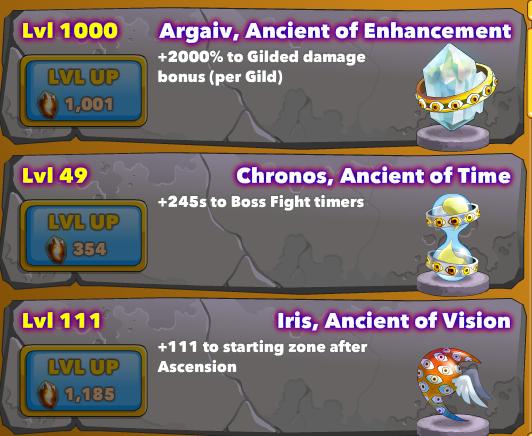The width and height of the screenshot is (532, 436).
Task: Click the Lvl 111 label
Action: pos(61,320)
